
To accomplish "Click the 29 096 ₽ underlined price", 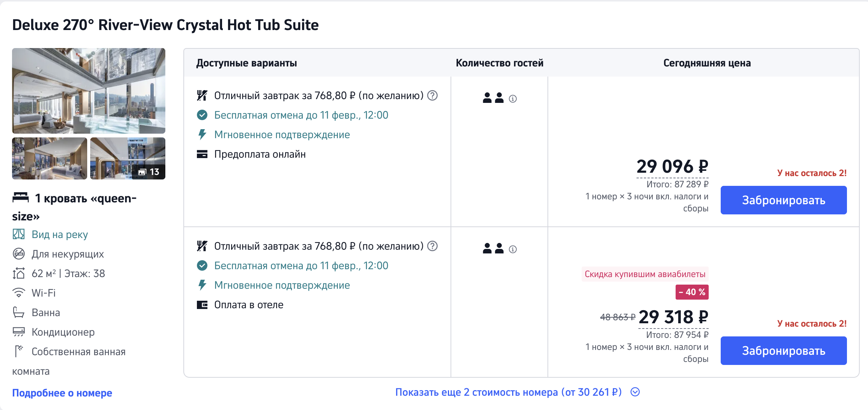I will click(x=672, y=166).
